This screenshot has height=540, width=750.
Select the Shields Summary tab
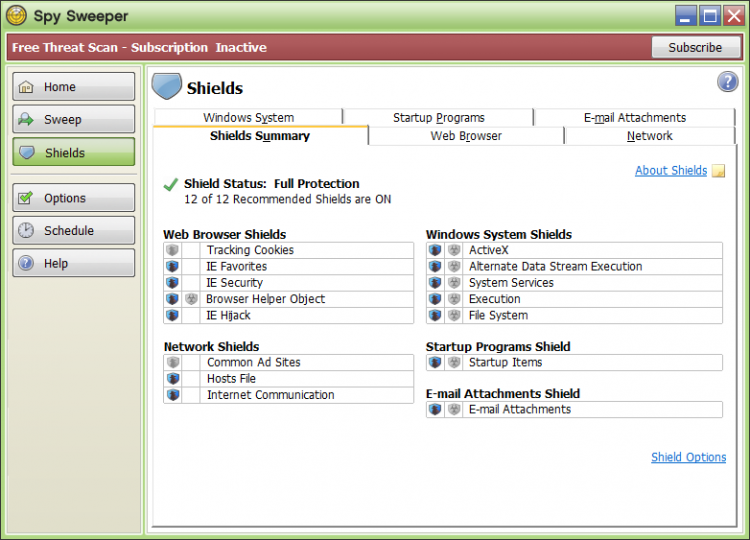point(260,136)
